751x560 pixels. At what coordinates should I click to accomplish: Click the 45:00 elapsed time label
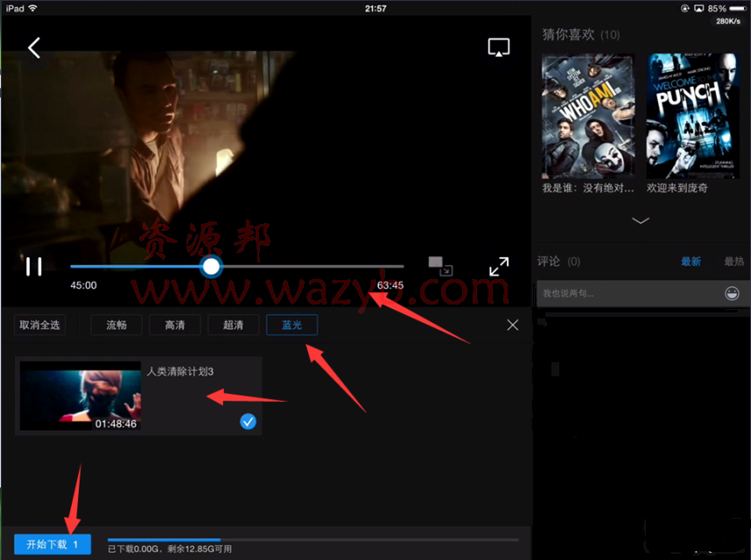[83, 285]
